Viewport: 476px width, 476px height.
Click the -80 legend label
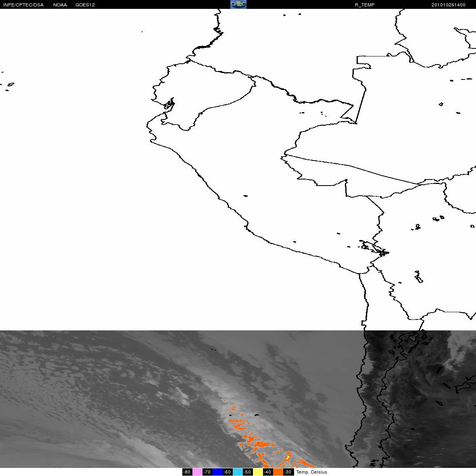(187, 472)
